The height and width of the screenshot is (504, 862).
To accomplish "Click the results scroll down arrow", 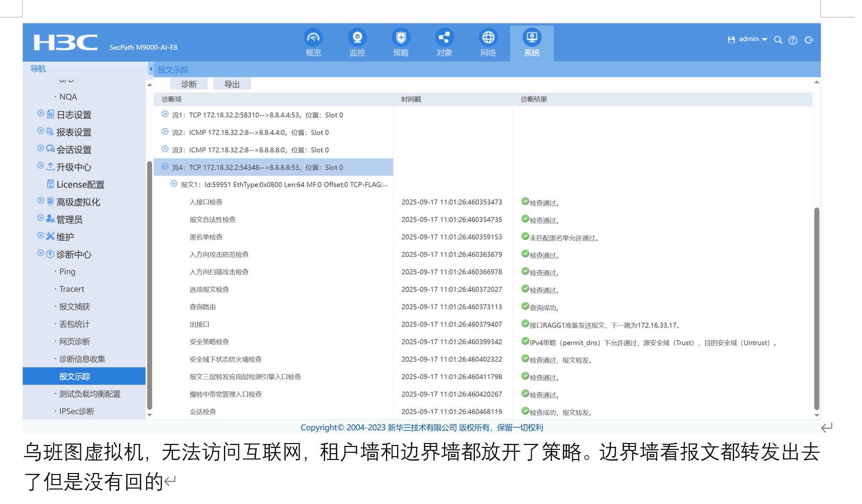I will 817,415.
